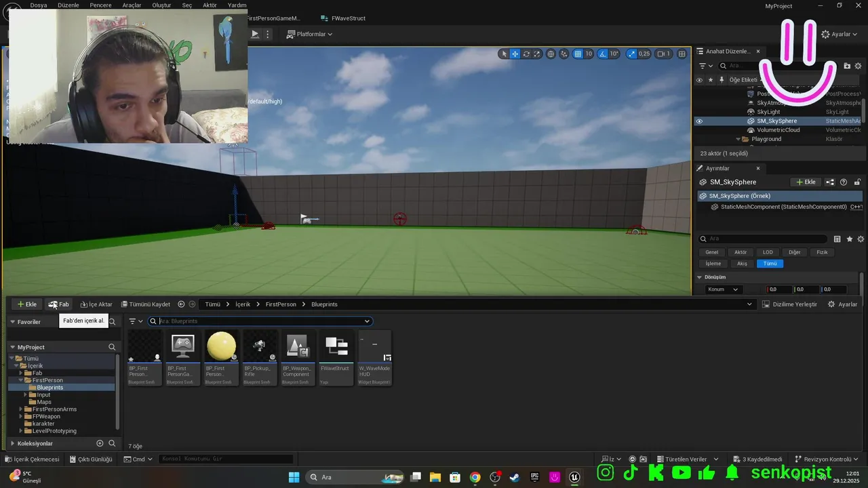Open the Ayarlar settings dropdown at top right
Image resolution: width=868 pixels, height=488 pixels.
pyautogui.click(x=840, y=34)
